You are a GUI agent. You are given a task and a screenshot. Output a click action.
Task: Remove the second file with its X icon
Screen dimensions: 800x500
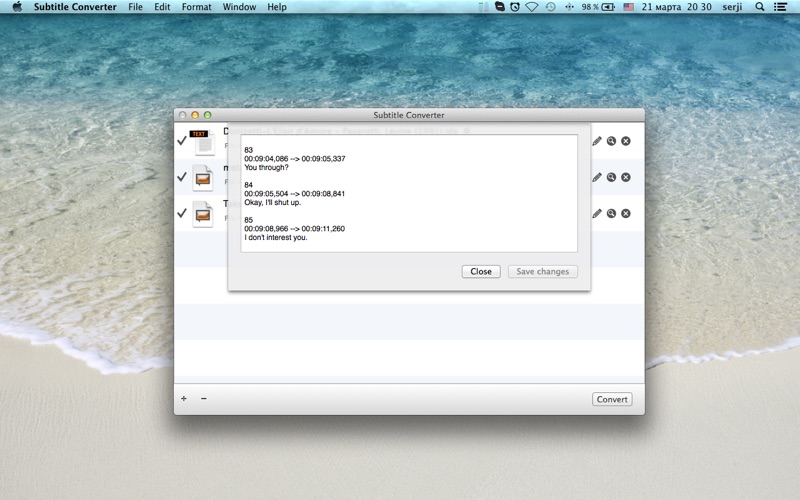pyautogui.click(x=626, y=177)
